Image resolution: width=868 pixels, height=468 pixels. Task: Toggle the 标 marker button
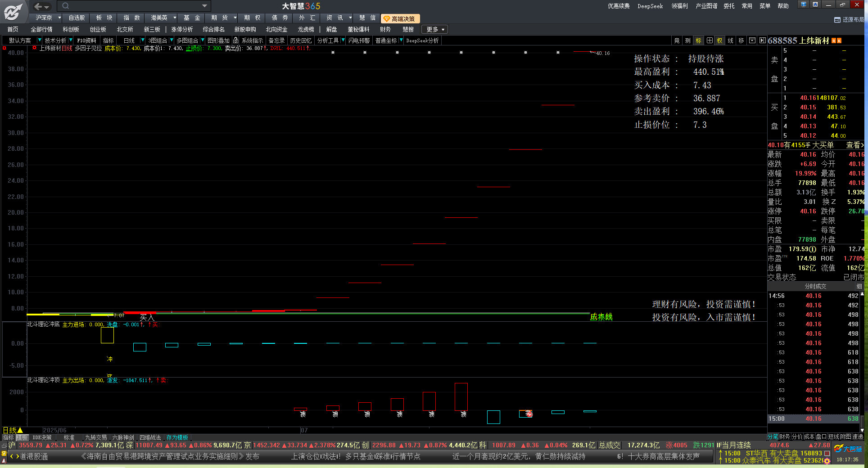click(x=698, y=40)
